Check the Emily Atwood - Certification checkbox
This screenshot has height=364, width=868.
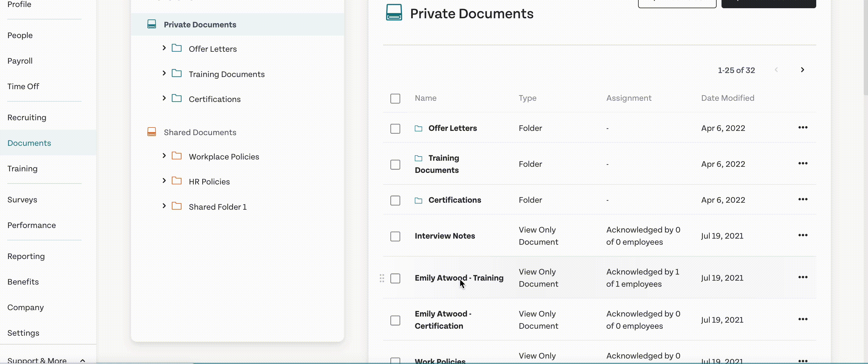click(395, 320)
